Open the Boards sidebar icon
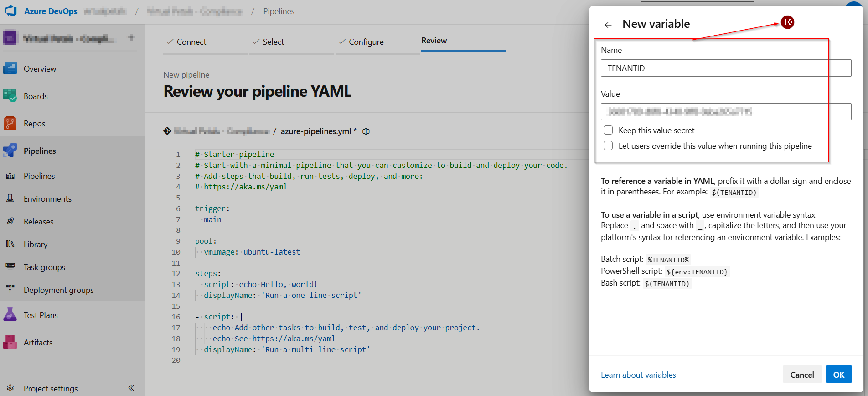 click(10, 96)
